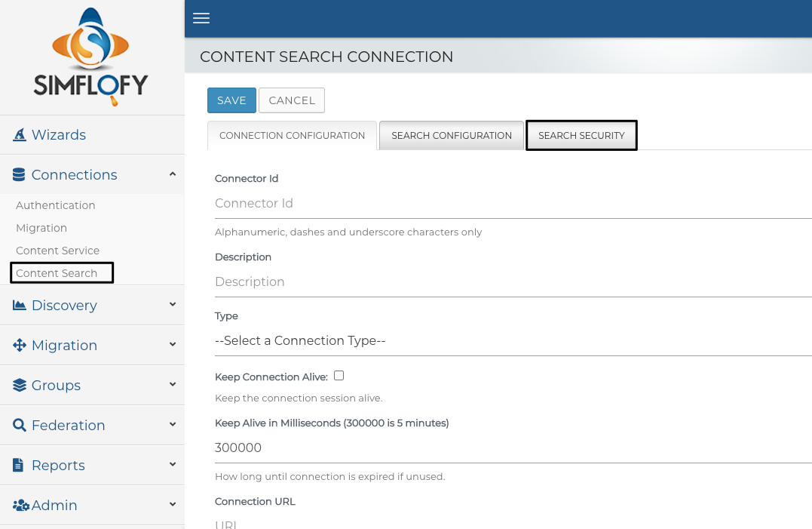Screen dimensions: 812x529
Task: Open Content Service under Connections
Action: coord(57,251)
